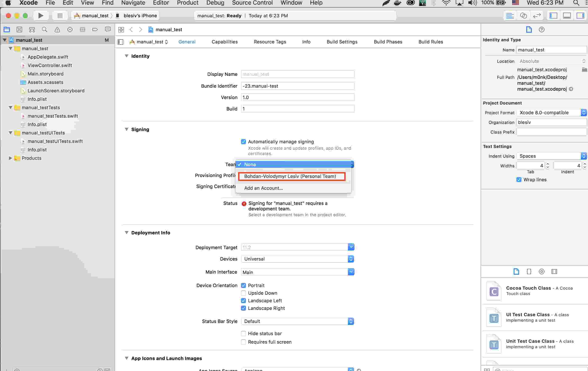Open the Editor menu

[x=160, y=3]
